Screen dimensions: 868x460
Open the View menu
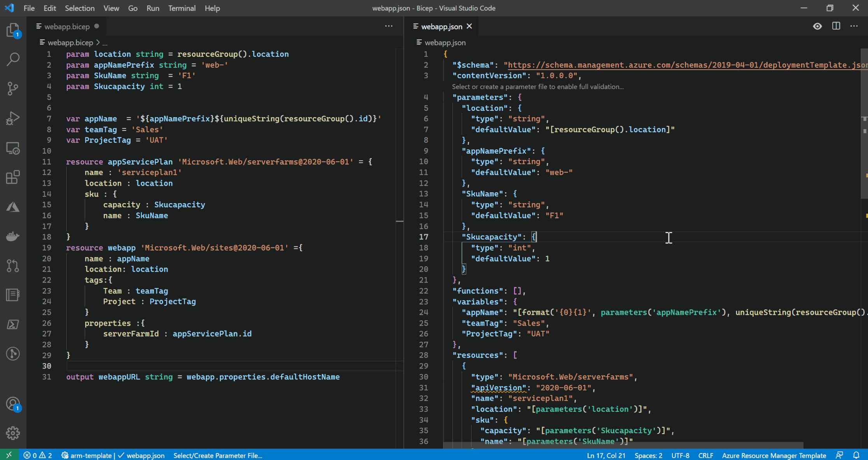111,8
